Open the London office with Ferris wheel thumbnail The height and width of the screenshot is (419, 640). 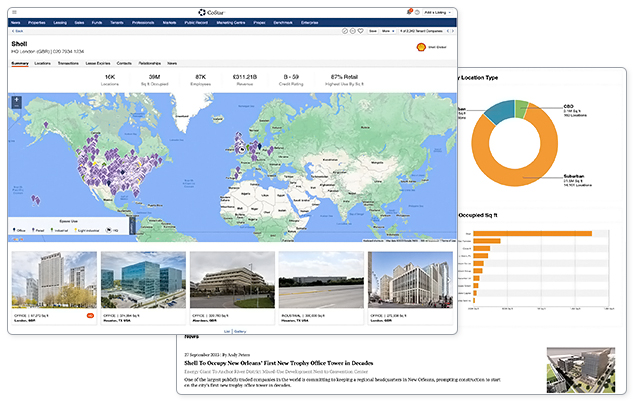coord(410,280)
